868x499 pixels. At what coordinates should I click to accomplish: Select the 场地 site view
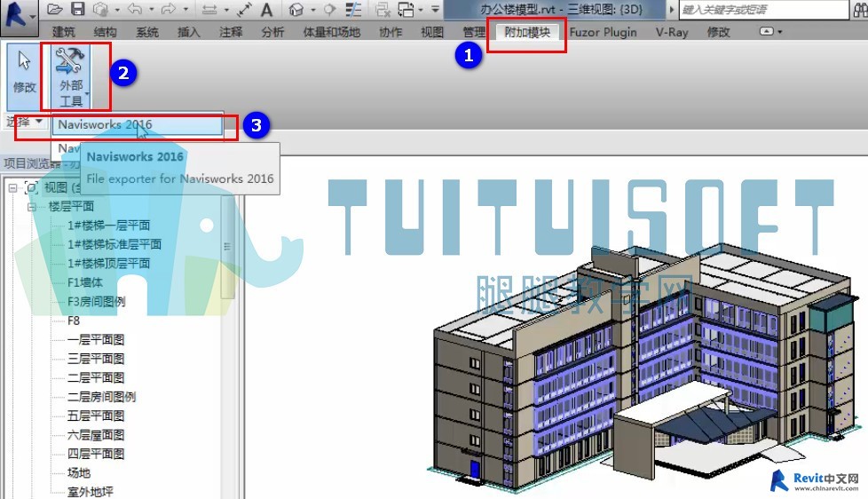[x=79, y=473]
